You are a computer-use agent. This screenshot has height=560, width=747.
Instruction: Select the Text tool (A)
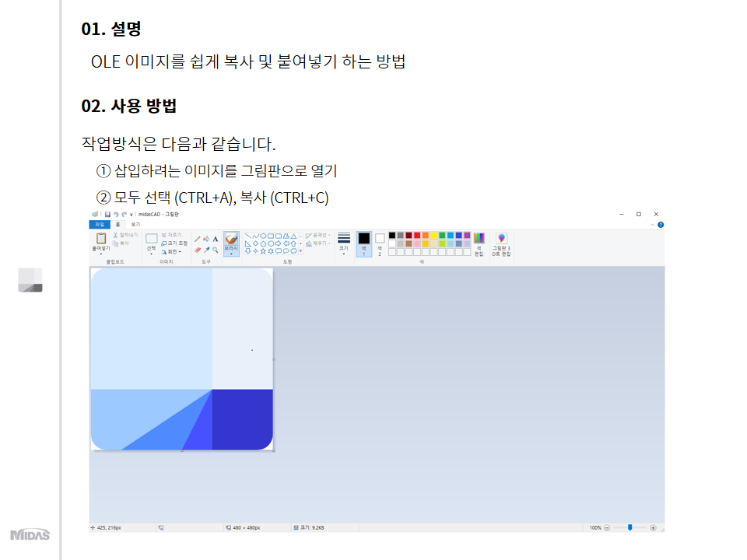216,239
